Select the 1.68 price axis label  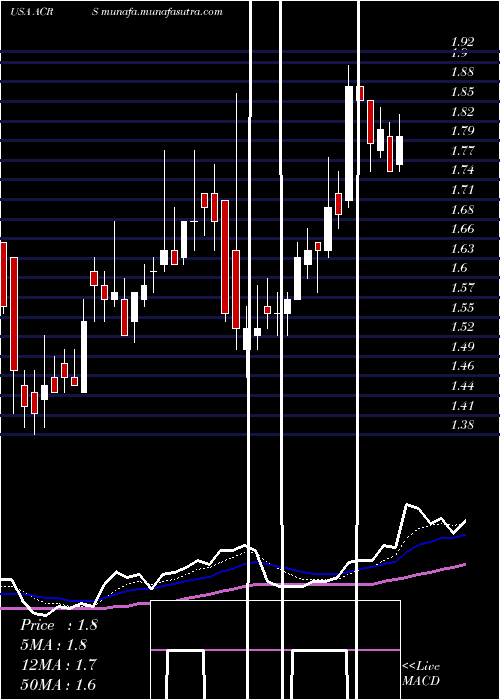click(x=462, y=209)
